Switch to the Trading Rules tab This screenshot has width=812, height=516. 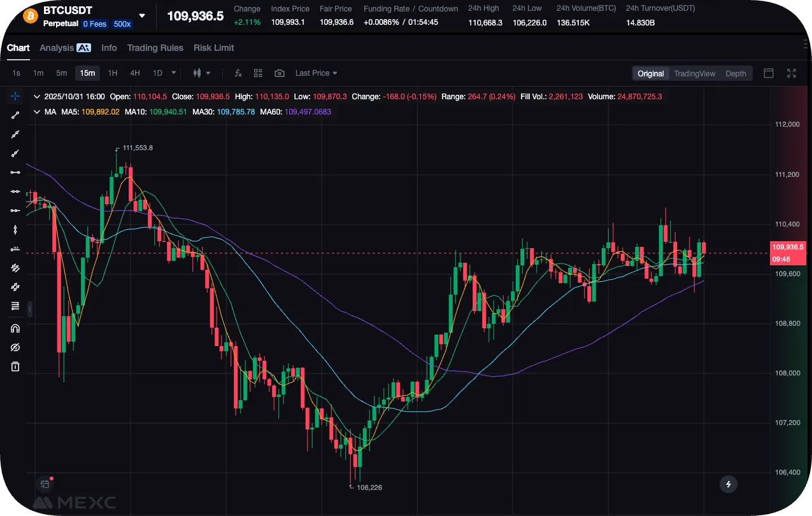pyautogui.click(x=155, y=48)
